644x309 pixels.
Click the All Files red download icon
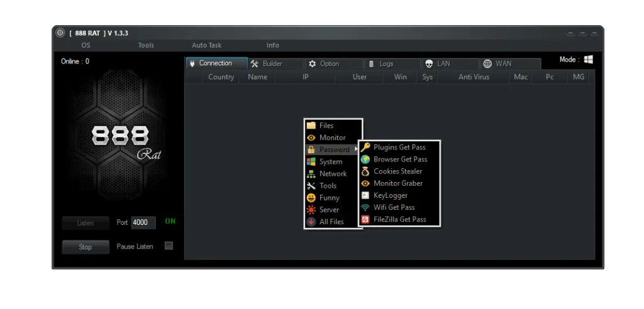311,222
